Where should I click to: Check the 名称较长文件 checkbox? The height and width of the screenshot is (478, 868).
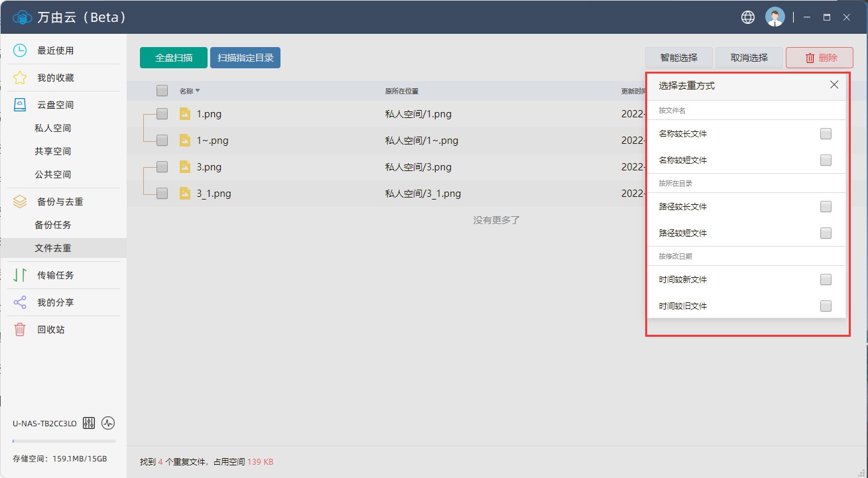click(x=826, y=134)
